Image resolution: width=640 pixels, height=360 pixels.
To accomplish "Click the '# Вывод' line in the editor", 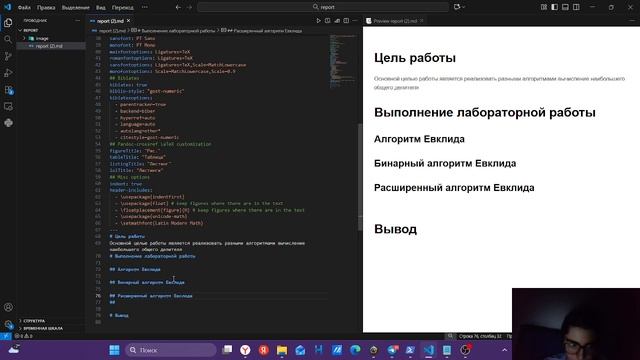I will point(119,315).
